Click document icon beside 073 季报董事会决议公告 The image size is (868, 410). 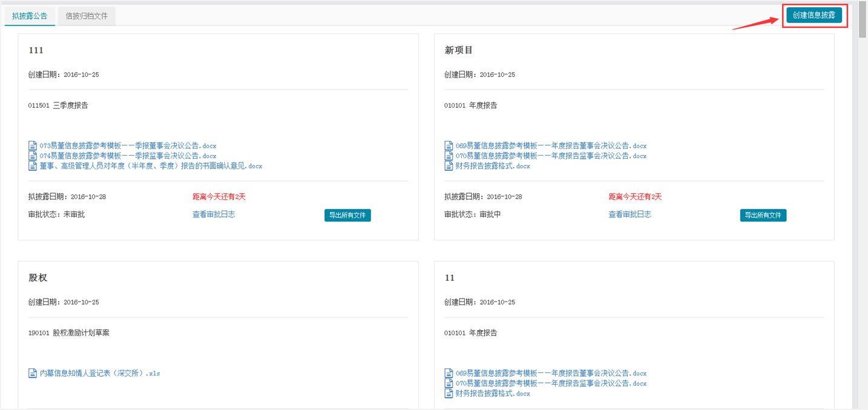pyautogui.click(x=33, y=146)
